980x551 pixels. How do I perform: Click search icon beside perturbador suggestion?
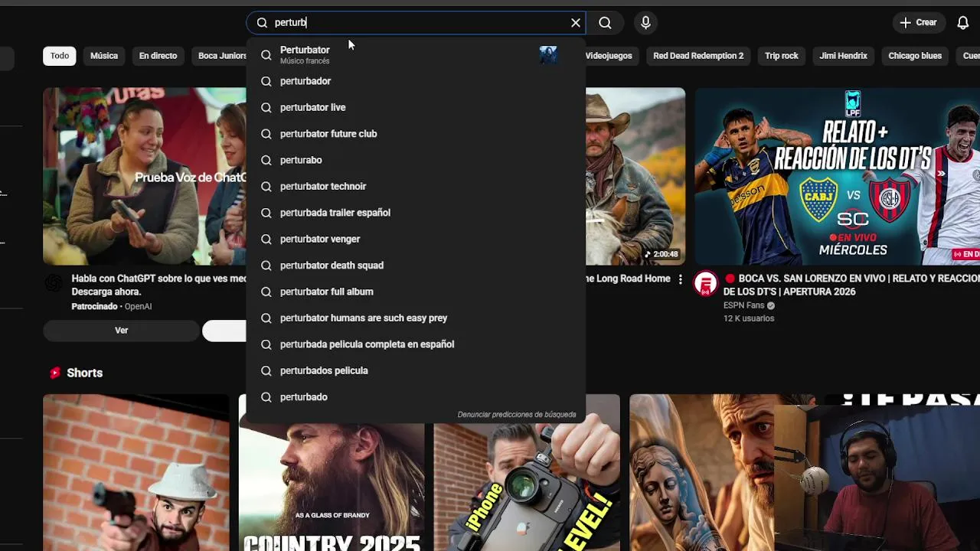266,81
